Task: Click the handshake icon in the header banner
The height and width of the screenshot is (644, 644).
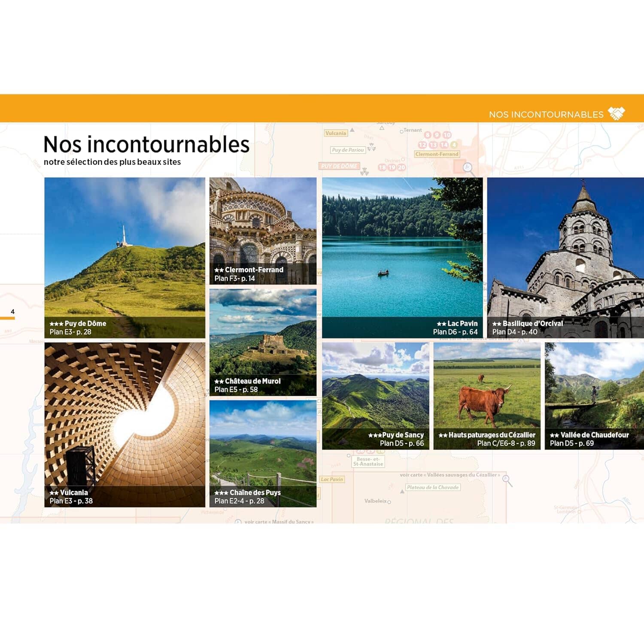Action: [617, 113]
